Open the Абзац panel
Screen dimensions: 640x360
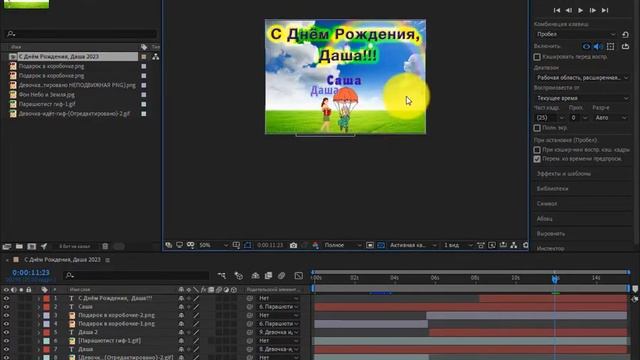click(544, 219)
